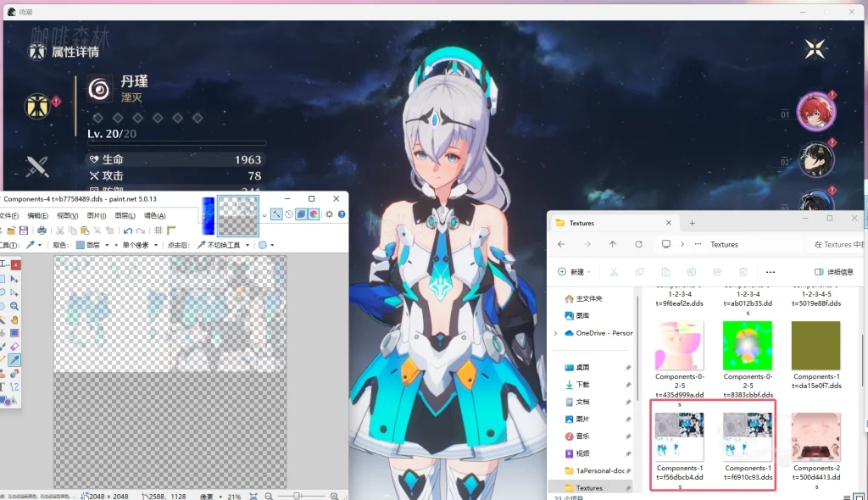Viewport: 868px width, 500px height.
Task: Toggle the History window with clock icon
Action: click(288, 214)
